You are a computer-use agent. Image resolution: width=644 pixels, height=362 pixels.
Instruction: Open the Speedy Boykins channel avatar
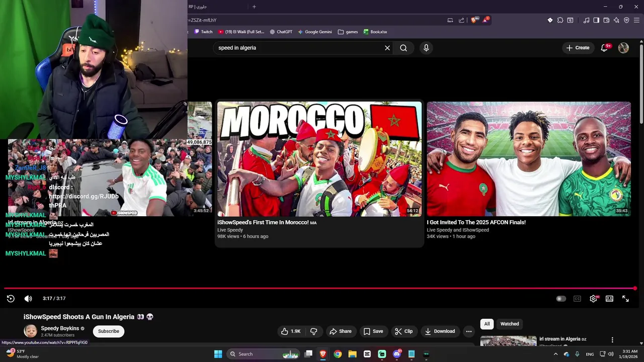30,331
